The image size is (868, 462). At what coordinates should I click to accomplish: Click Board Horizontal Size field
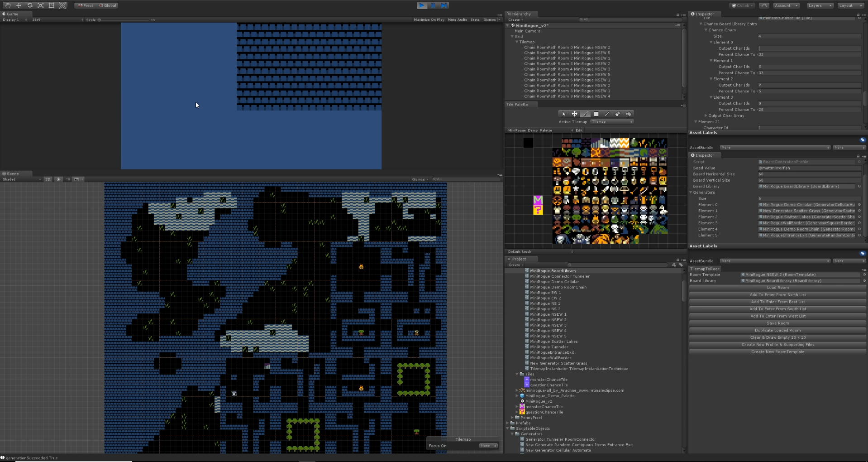[x=809, y=174]
